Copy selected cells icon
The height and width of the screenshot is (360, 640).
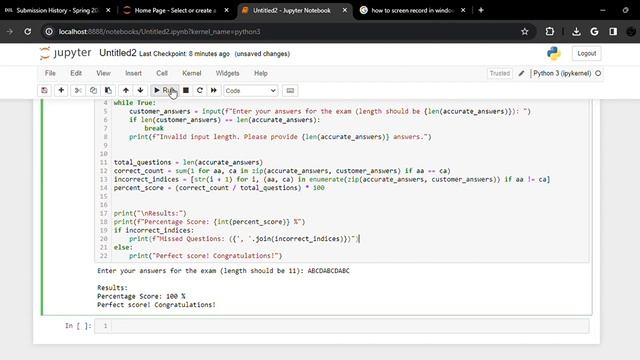[93, 90]
